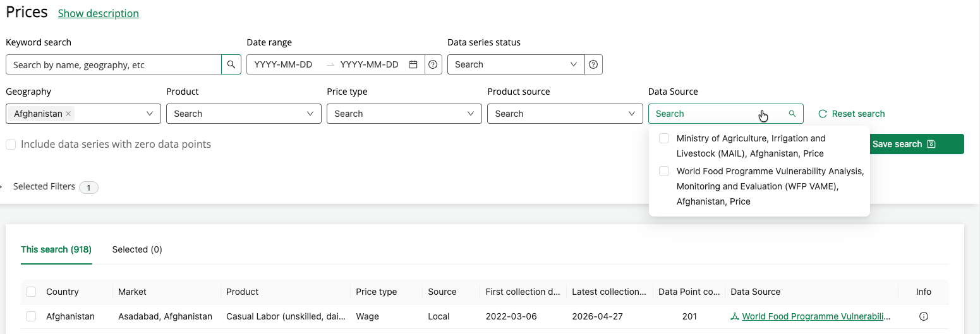
Task: Click the Reset search button
Action: (852, 114)
